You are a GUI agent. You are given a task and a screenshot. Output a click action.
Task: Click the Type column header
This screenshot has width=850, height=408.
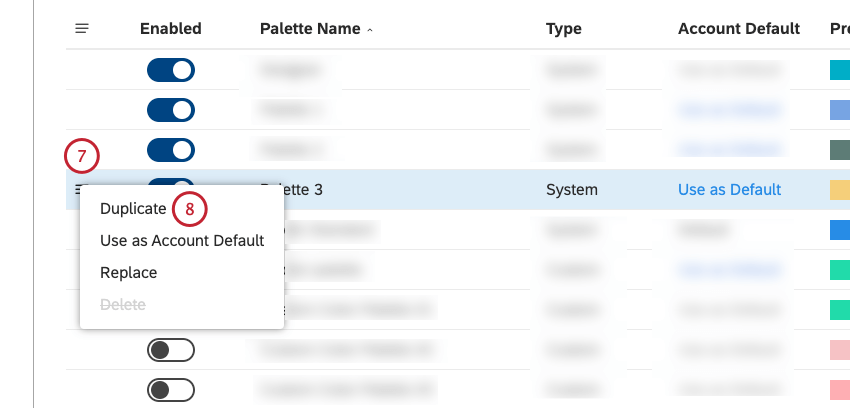coord(564,29)
